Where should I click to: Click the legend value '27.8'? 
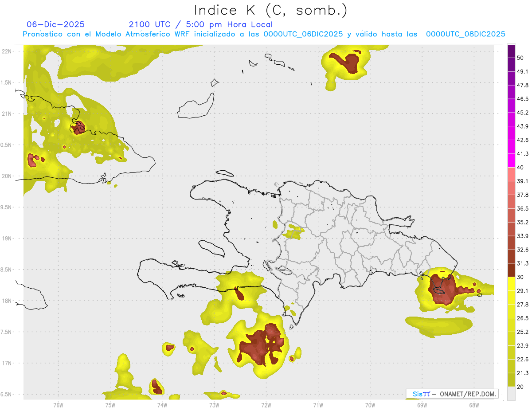click(523, 305)
